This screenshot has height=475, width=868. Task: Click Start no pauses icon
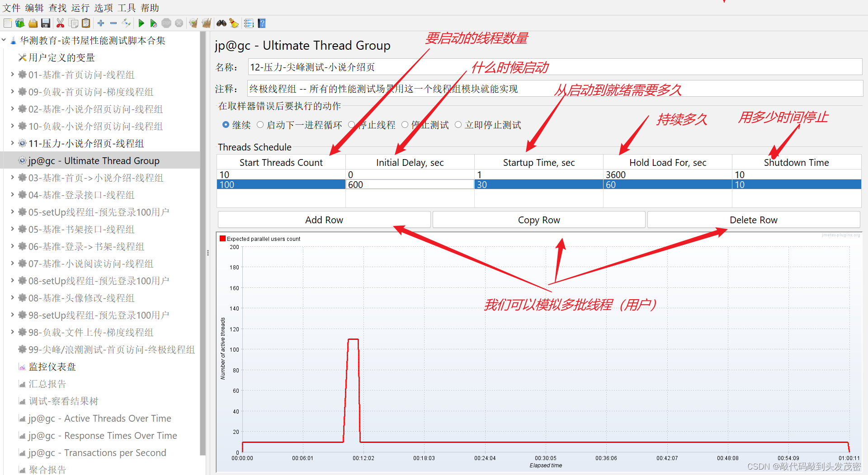[154, 23]
